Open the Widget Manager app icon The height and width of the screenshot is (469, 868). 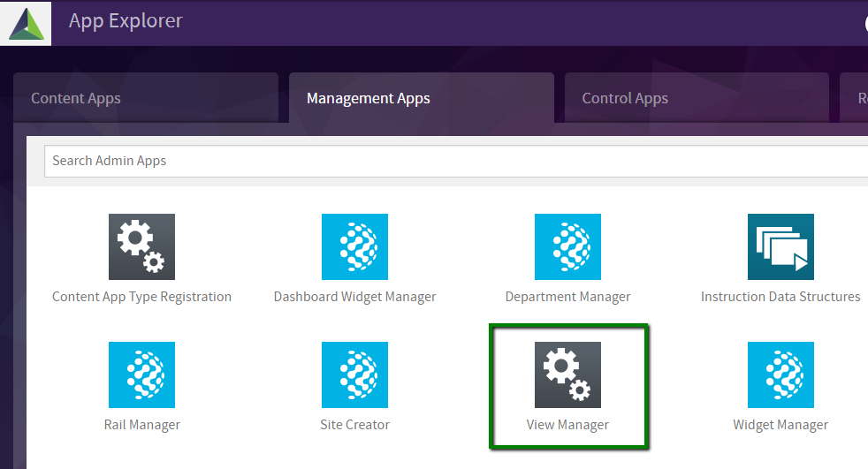point(780,374)
